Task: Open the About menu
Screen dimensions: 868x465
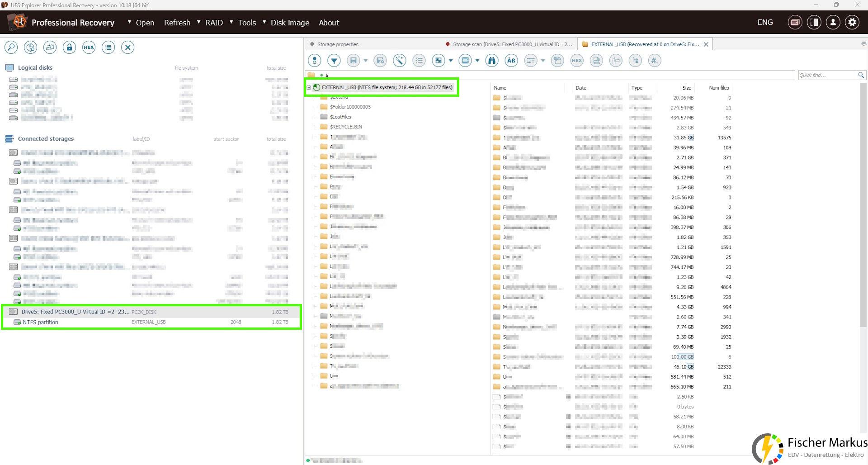Action: (329, 23)
